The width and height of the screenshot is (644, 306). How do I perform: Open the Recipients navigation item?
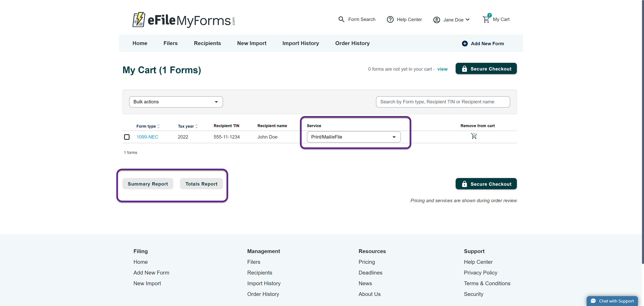(x=207, y=43)
